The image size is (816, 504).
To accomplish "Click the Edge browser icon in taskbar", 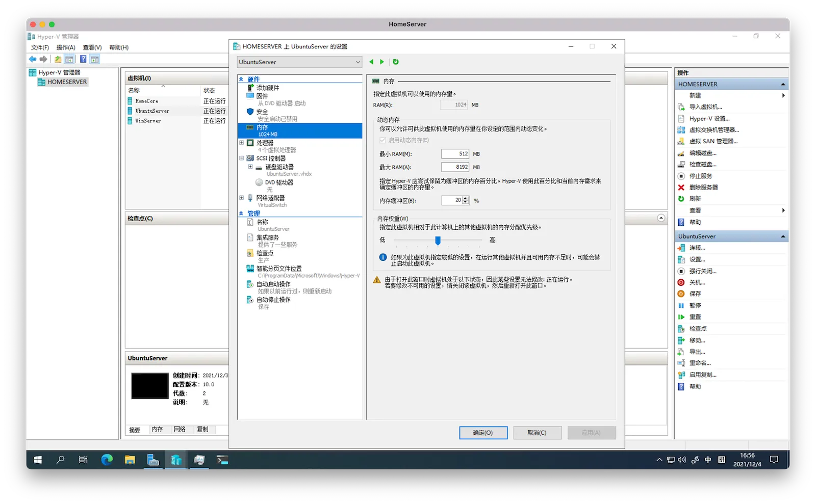I will [x=107, y=460].
